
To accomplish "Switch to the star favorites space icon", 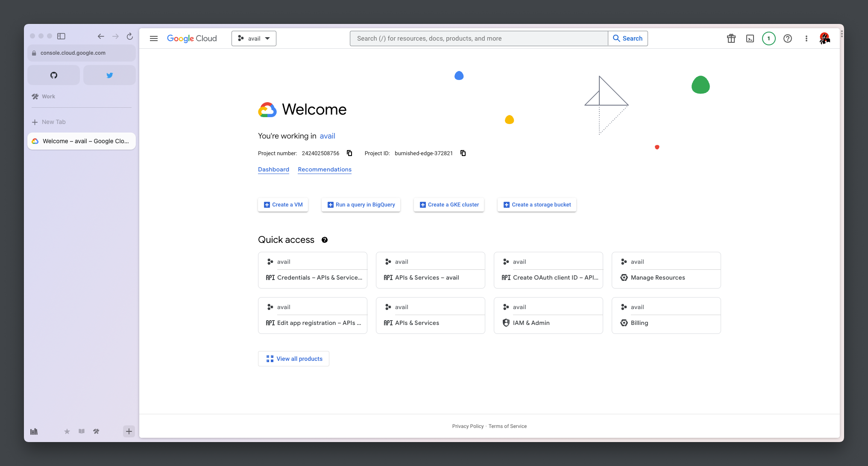I will tap(67, 431).
